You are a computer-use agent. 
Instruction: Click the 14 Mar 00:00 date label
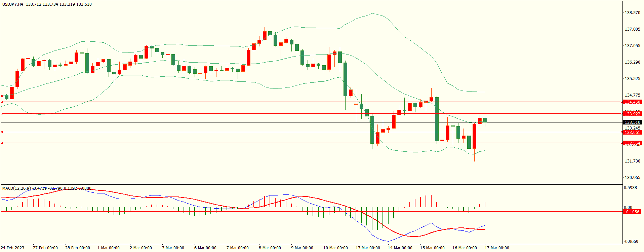[400, 248]
